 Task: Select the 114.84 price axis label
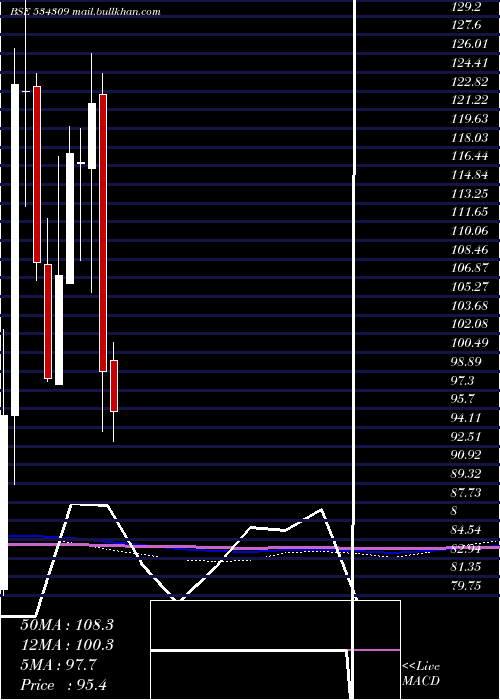[469, 175]
